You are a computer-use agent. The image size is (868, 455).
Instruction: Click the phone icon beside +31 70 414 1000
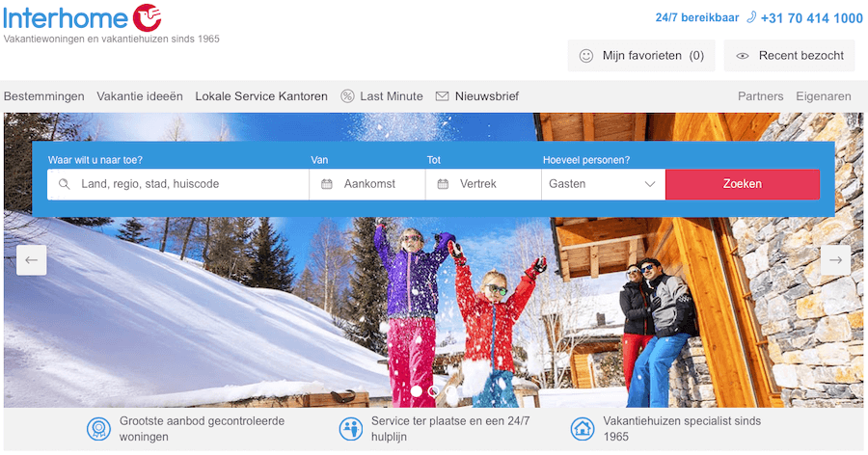750,17
